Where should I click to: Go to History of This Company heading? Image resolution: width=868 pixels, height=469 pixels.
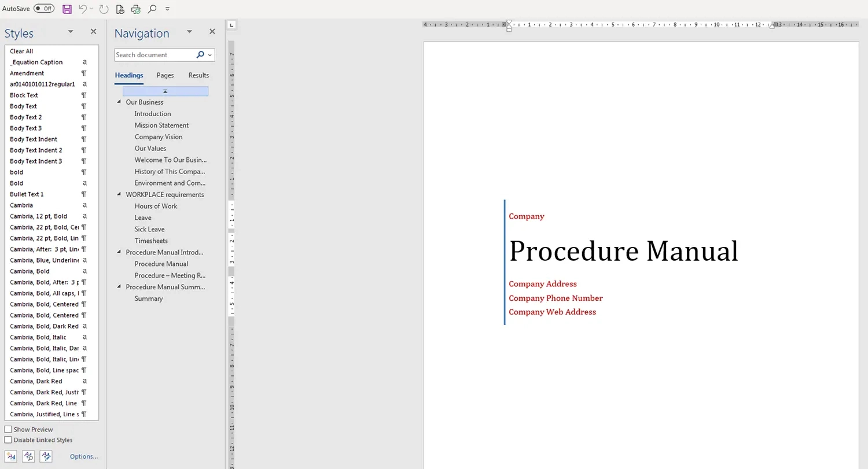[x=170, y=172]
